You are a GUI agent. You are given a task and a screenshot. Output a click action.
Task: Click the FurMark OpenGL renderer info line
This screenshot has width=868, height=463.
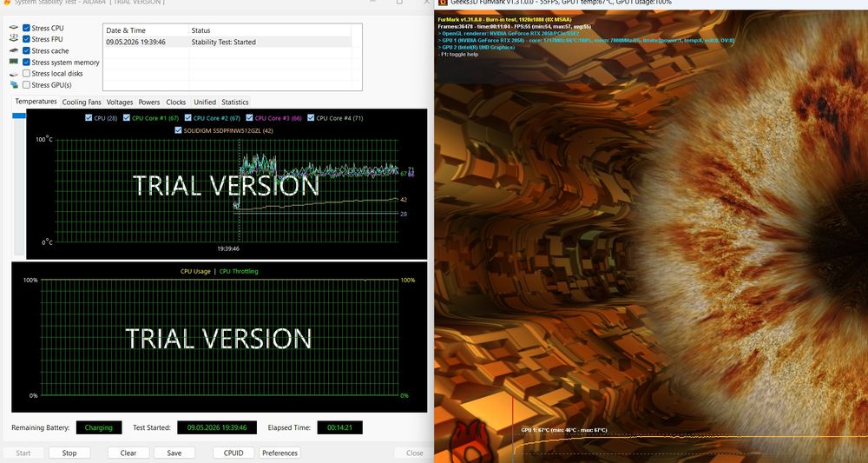point(508,33)
